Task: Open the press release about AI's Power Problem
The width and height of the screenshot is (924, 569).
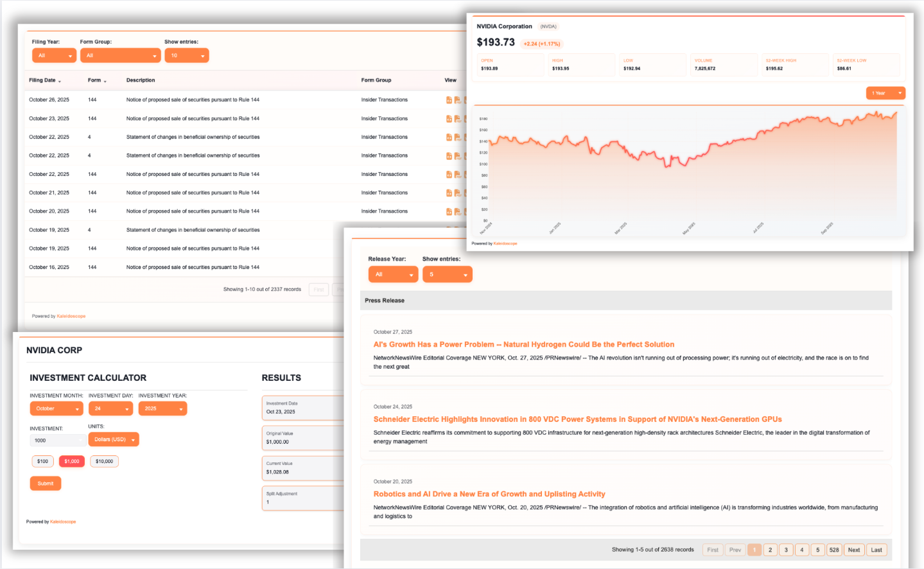Action: pos(524,344)
